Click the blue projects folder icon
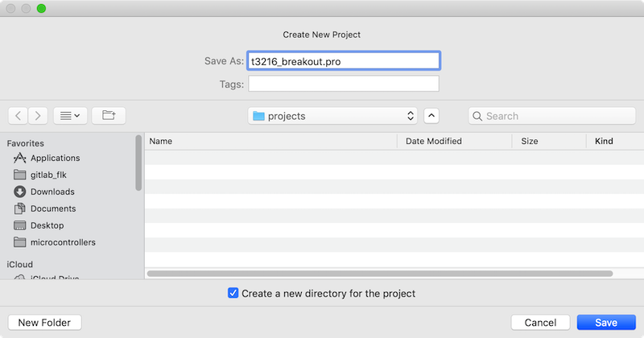Screen dimensions: 644x338 click(x=258, y=116)
